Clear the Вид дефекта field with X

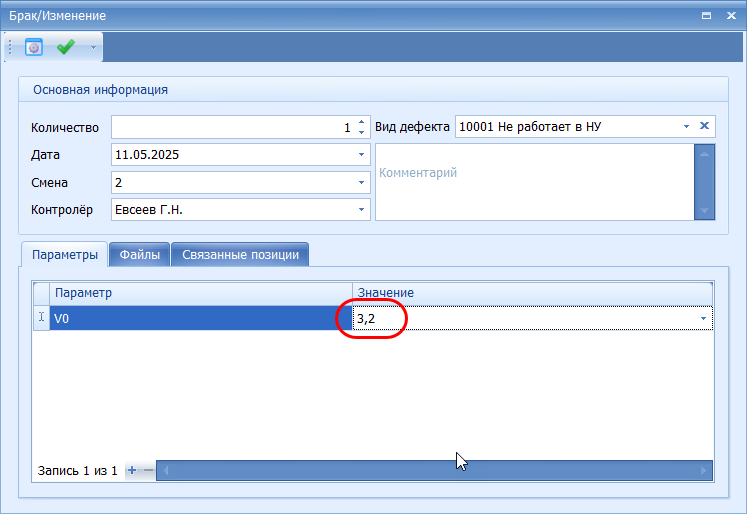704,126
